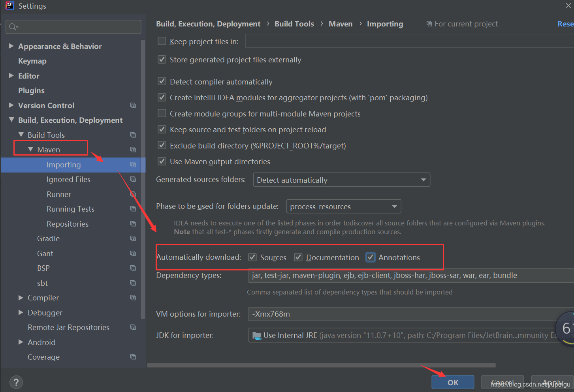This screenshot has height=392, width=574.
Task: Click Build Tools in the breadcrumb
Action: [294, 24]
